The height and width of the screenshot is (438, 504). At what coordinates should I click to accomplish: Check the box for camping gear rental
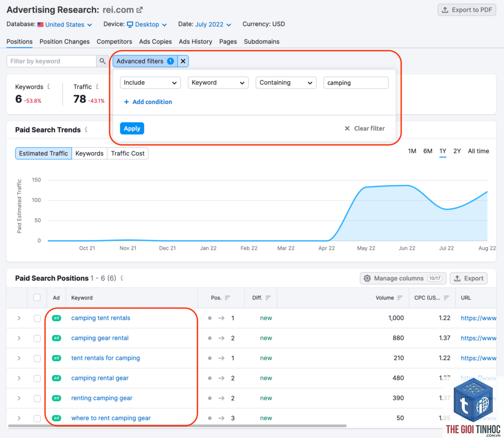point(37,338)
